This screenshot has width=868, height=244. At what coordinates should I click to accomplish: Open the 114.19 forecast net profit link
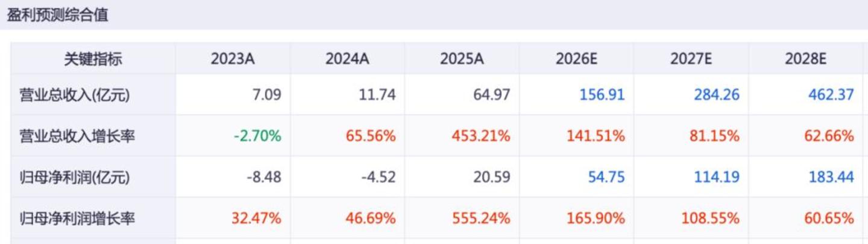click(x=717, y=178)
